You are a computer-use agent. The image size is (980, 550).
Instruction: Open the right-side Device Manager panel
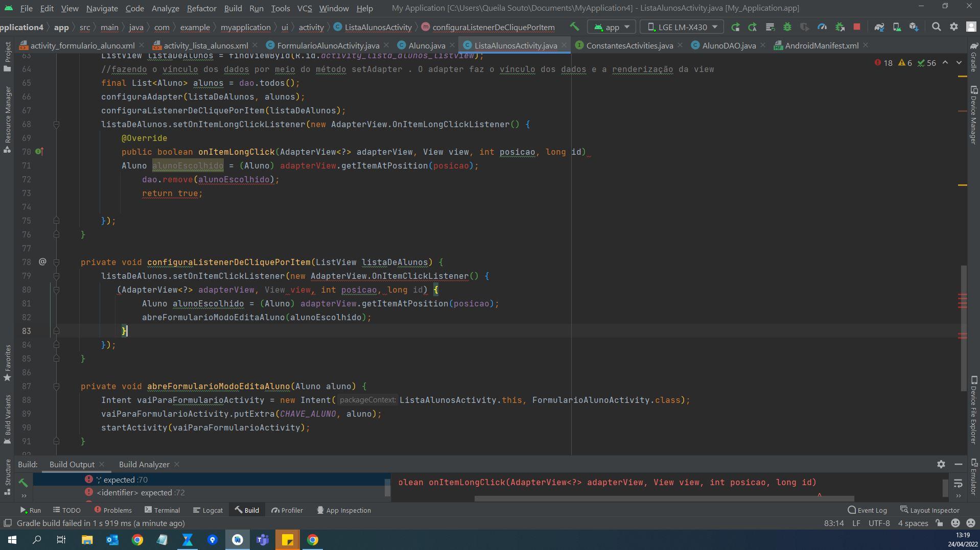click(x=973, y=115)
